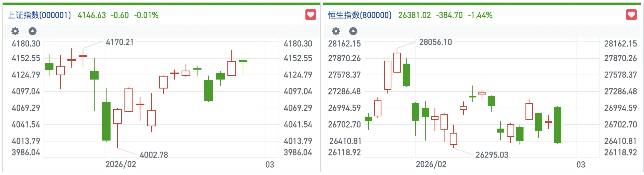
Task: Click the 上证指数 latest price 4146.63
Action: click(x=92, y=15)
